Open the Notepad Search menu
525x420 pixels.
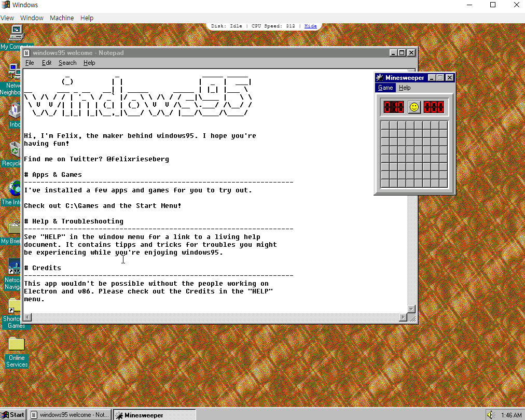click(x=67, y=63)
